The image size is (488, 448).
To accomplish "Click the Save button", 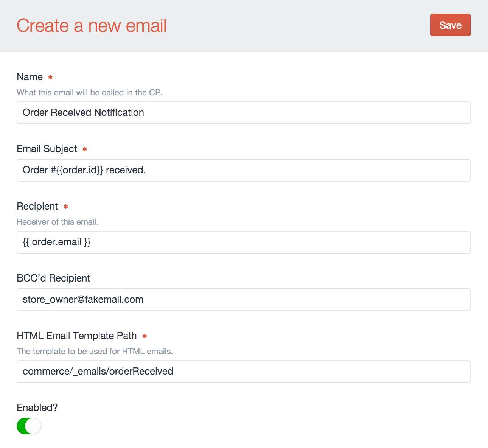I will [x=450, y=25].
